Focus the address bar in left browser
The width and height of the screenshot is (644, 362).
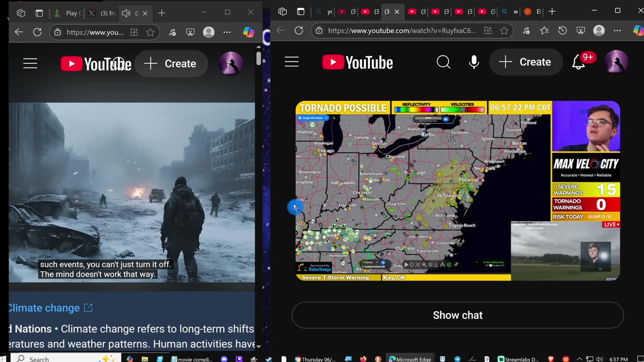95,32
